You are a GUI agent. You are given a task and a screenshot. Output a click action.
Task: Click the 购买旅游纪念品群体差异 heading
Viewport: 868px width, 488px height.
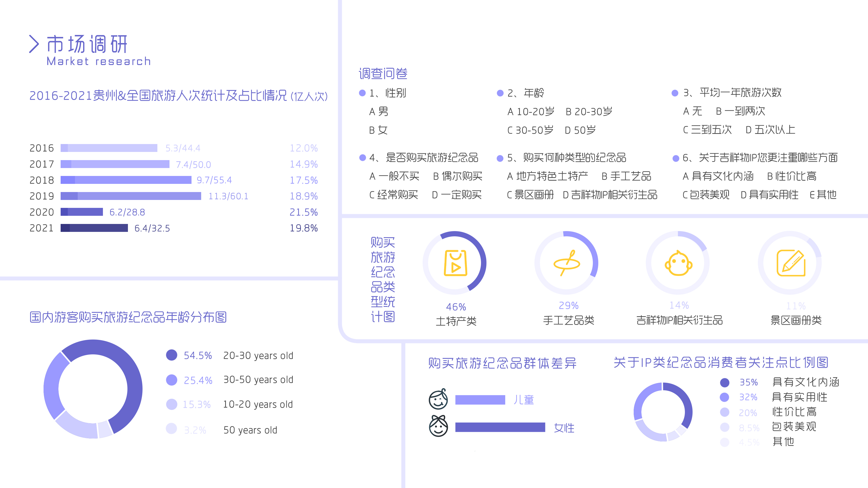tap(502, 363)
